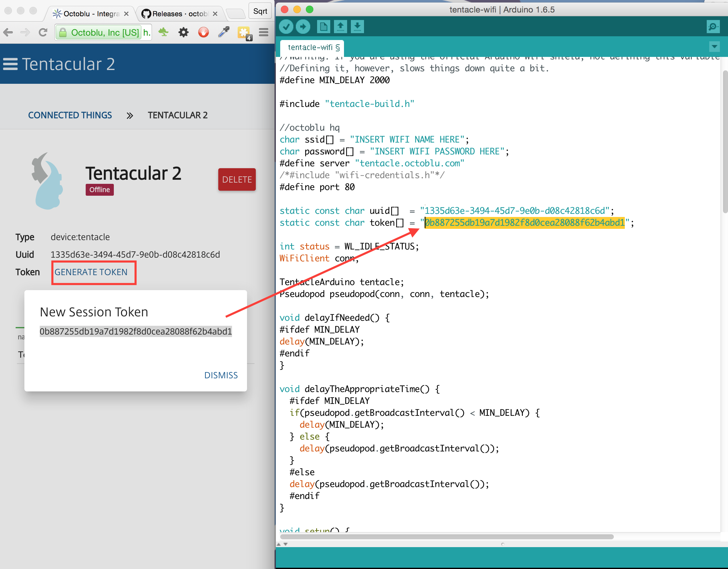728x569 pixels.
Task: Open the Serial Monitor magnifier icon
Action: (x=713, y=27)
